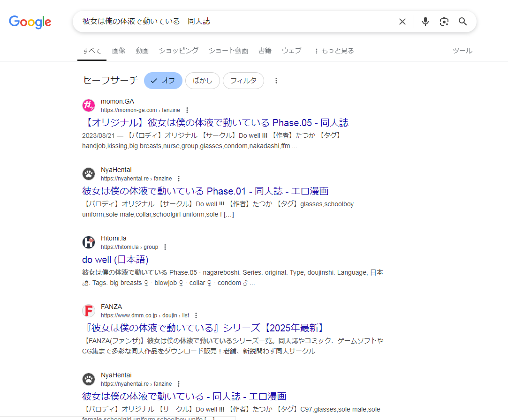Image resolution: width=508 pixels, height=420 pixels.
Task: Open more options next to dmm.co.jp URL
Action: (x=196, y=315)
